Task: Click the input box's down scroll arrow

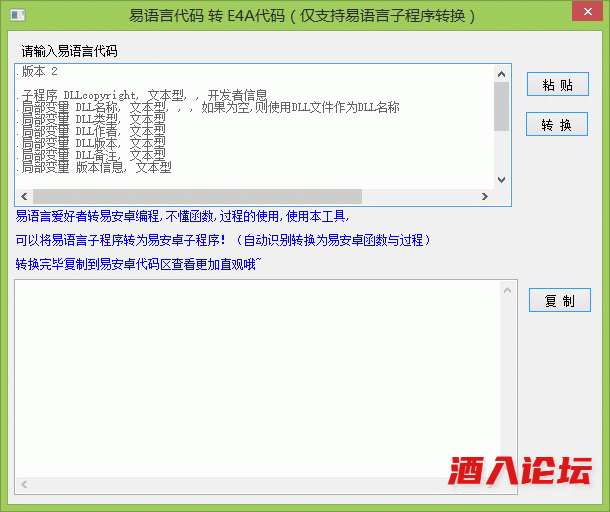Action: click(501, 180)
